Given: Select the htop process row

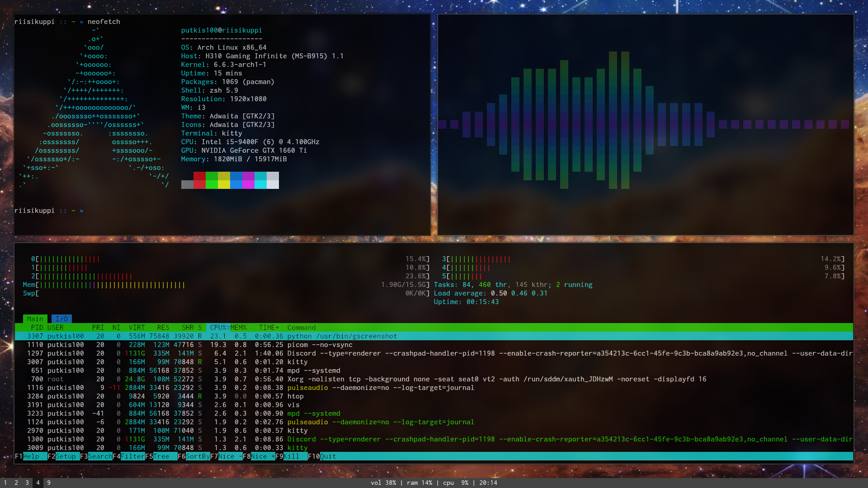Looking at the screenshot, I should (434, 396).
